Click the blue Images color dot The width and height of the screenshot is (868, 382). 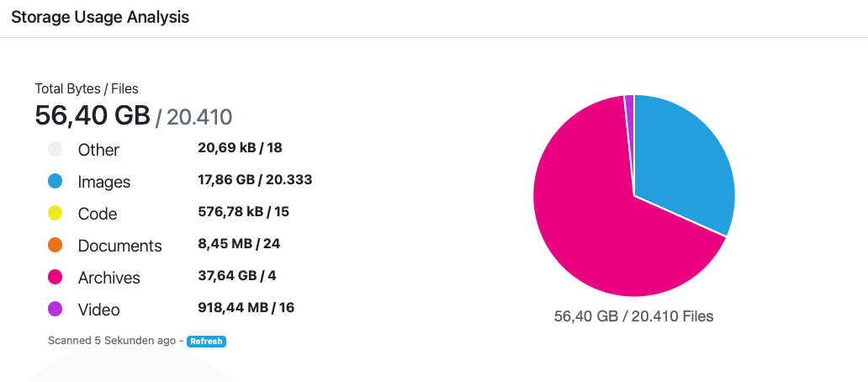56,182
